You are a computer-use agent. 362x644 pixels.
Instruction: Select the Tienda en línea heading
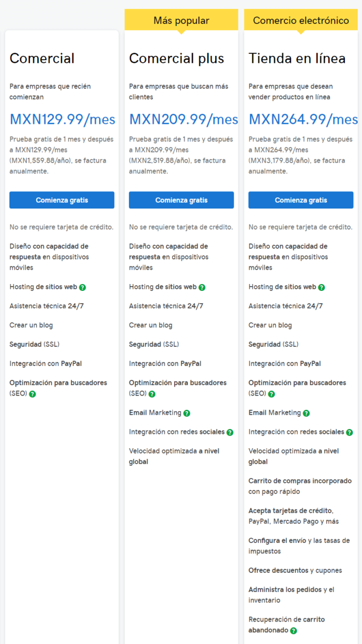[297, 58]
